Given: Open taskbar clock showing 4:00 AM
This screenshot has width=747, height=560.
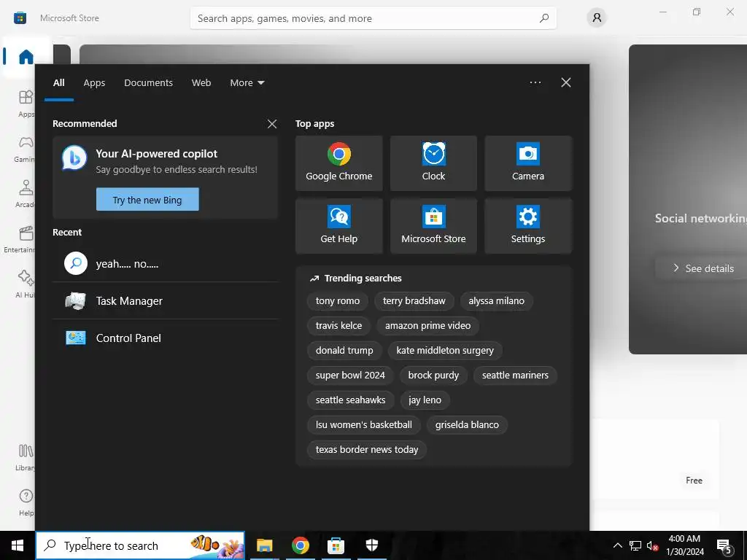Looking at the screenshot, I should point(684,545).
